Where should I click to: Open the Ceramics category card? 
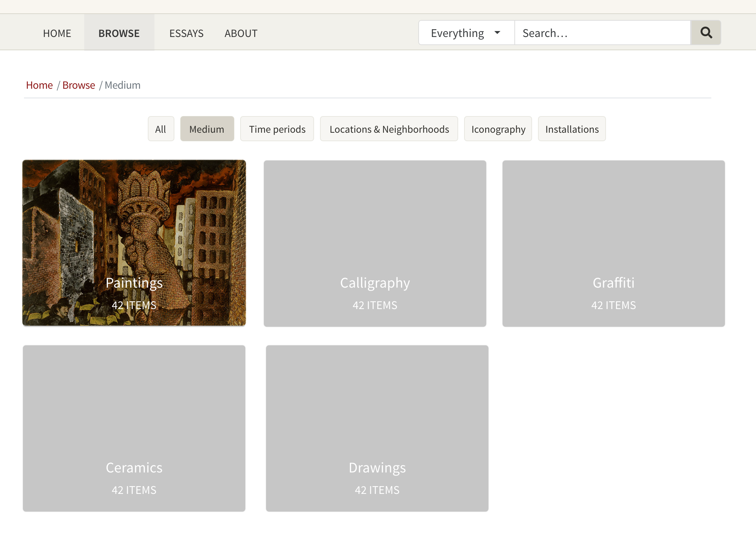click(134, 428)
